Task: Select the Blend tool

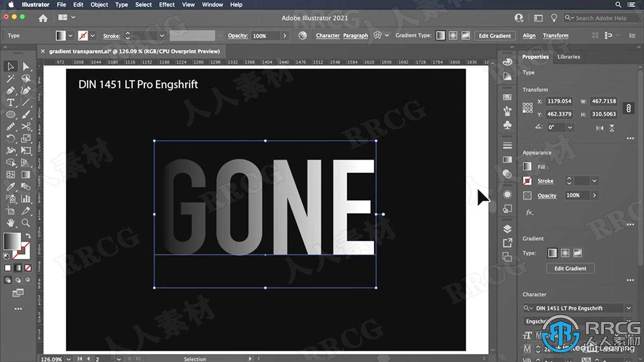Action: [x=26, y=187]
